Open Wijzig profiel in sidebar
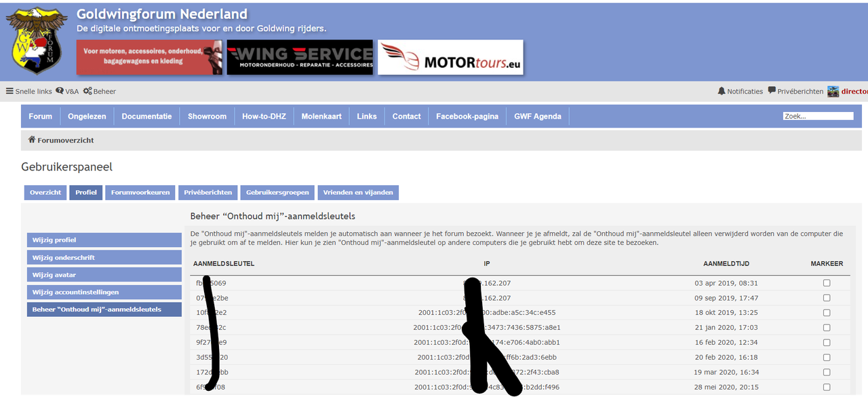This screenshot has height=397, width=868. pos(104,240)
